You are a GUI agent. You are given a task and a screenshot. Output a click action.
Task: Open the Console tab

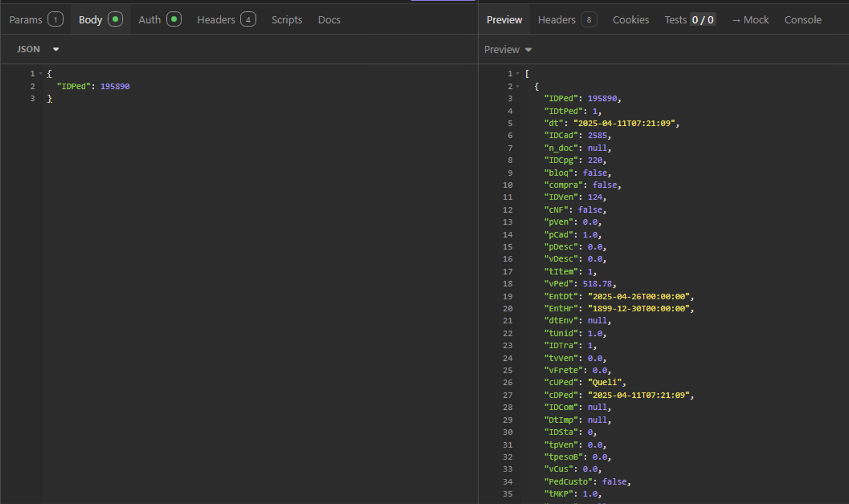click(x=803, y=20)
